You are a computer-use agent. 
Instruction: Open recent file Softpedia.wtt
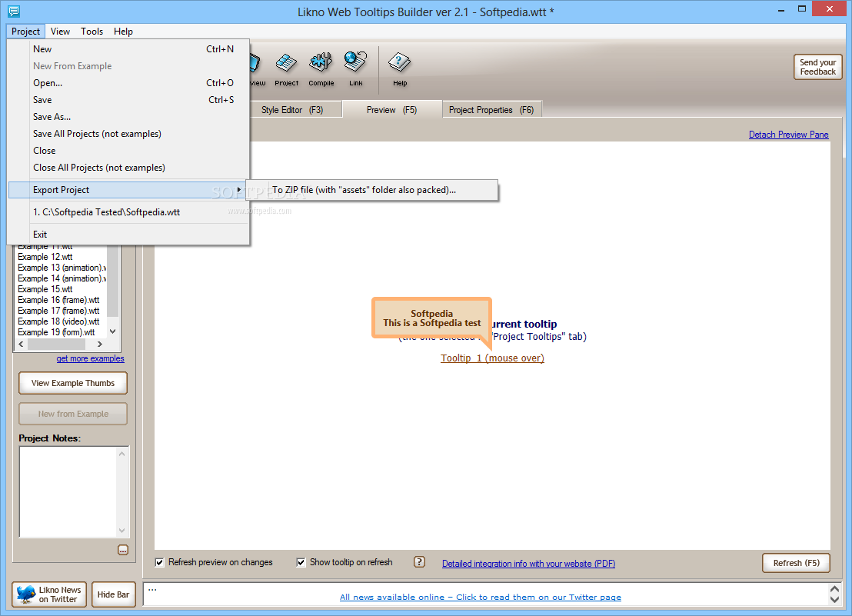pyautogui.click(x=128, y=211)
